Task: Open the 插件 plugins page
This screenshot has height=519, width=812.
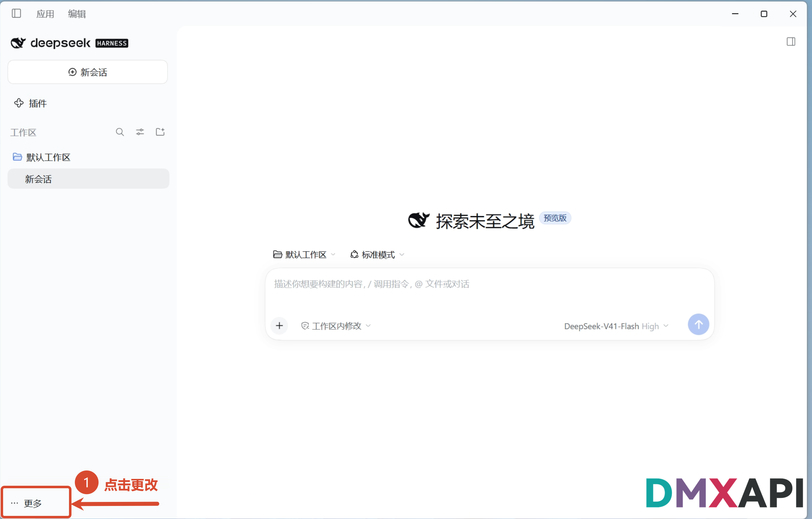Action: 30,103
